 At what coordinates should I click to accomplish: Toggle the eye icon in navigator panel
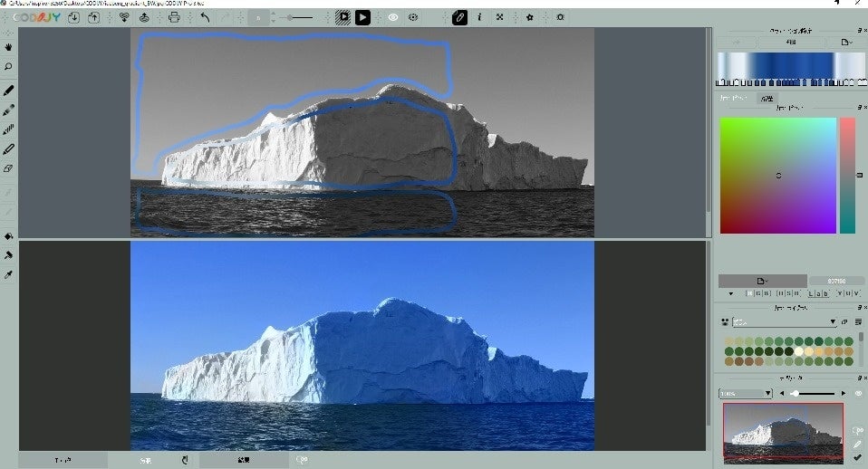click(859, 393)
